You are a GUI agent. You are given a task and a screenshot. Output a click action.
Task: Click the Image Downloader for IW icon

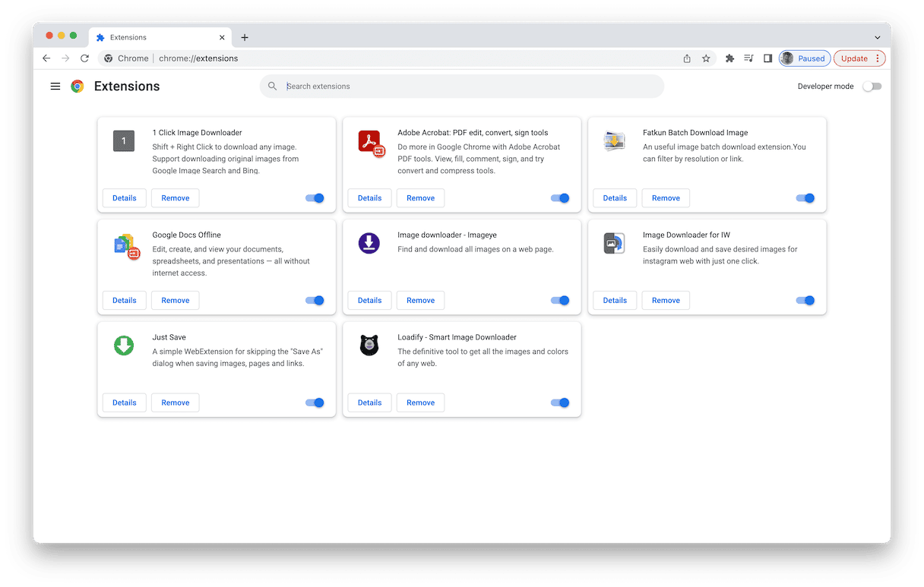pos(614,243)
